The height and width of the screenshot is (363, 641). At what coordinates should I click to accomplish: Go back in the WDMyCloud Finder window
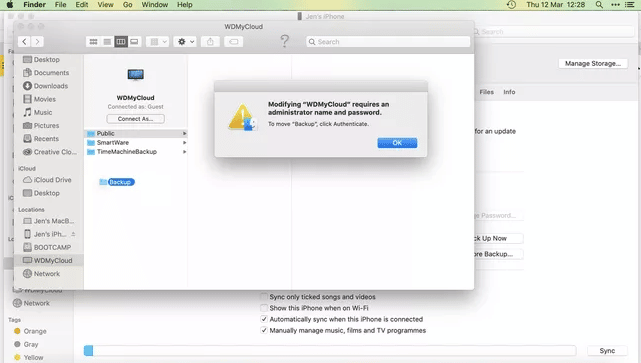click(x=24, y=42)
